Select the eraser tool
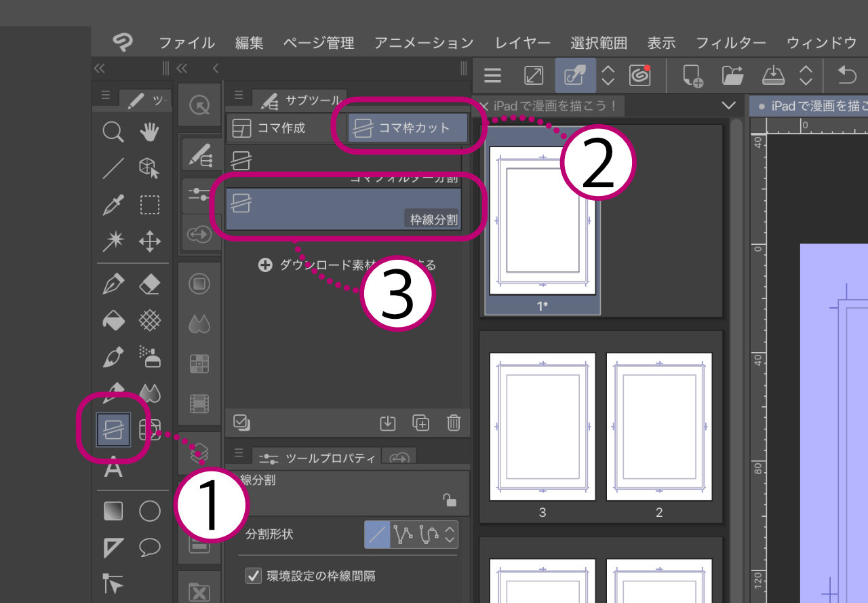The image size is (868, 603). (149, 284)
